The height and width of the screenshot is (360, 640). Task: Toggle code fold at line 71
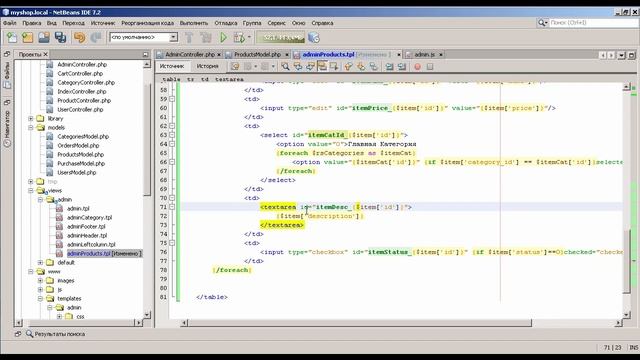172,207
